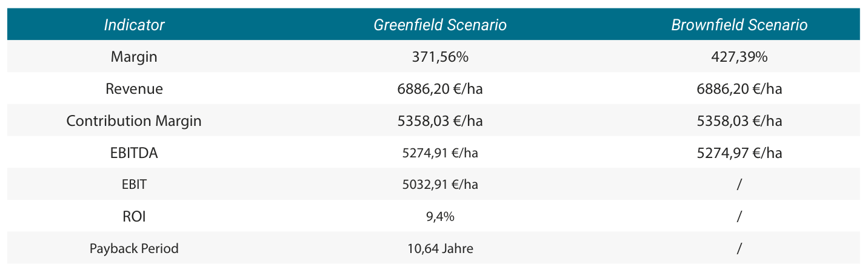The image size is (868, 273).
Task: Click the Greenfield Revenue cell
Action: 440,89
